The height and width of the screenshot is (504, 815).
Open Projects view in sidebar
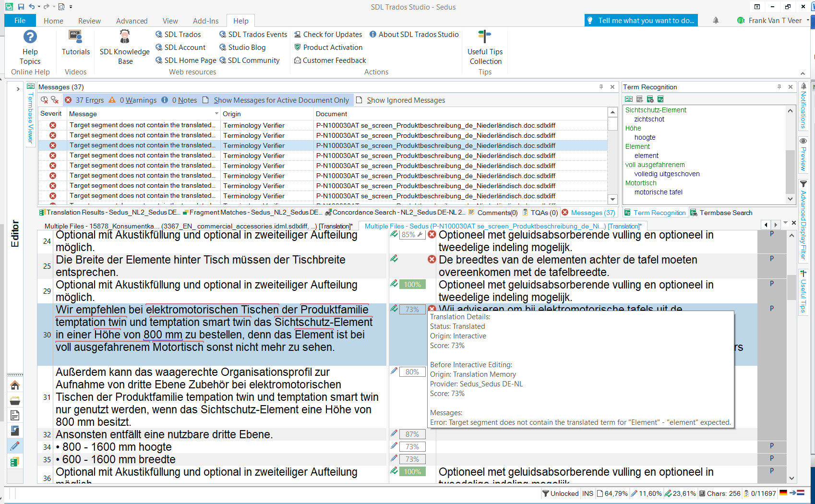point(15,400)
